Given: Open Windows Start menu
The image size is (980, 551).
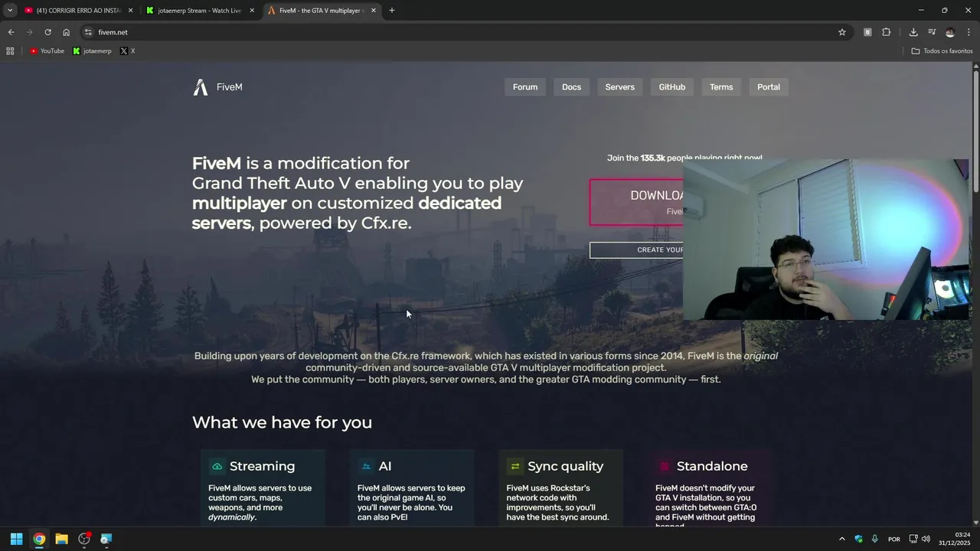Looking at the screenshot, I should (16, 539).
